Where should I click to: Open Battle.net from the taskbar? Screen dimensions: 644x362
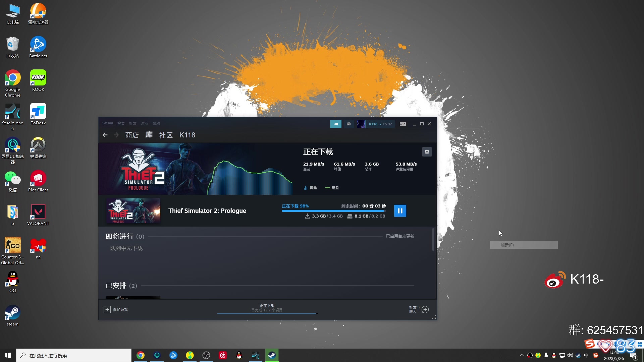point(173,355)
